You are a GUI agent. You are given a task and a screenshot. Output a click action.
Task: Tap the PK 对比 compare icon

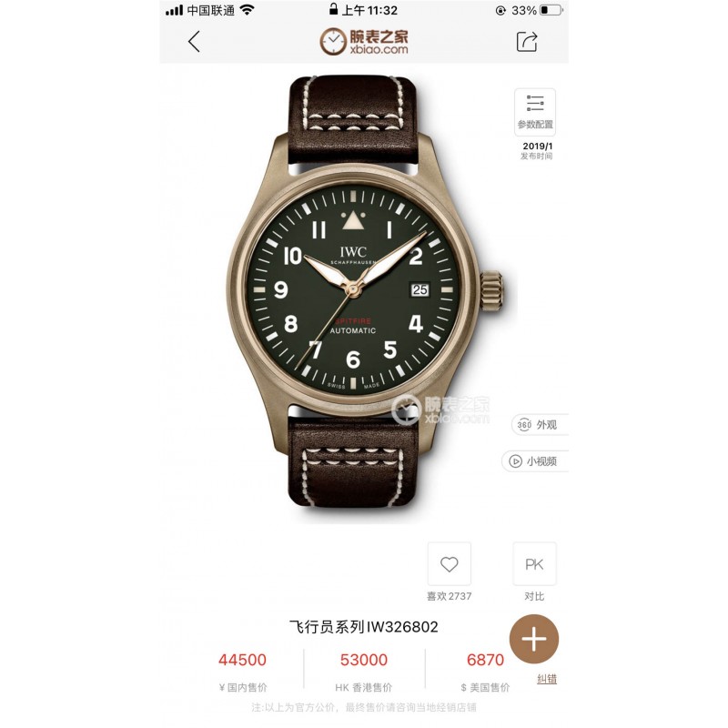534,564
